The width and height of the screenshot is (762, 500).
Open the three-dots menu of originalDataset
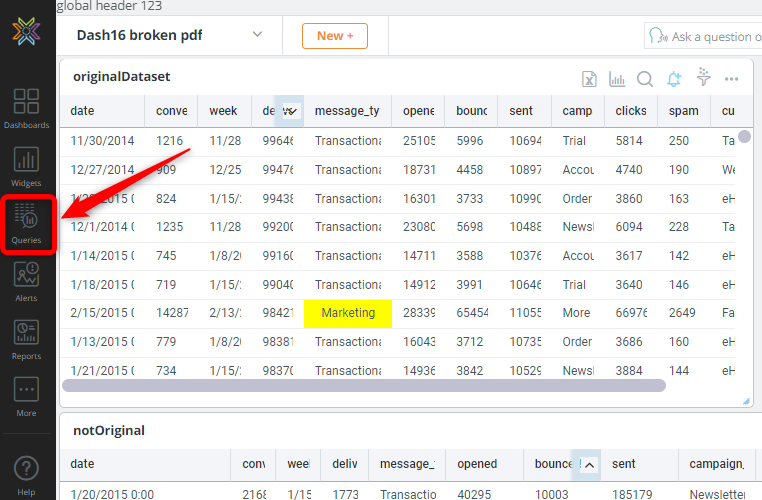pyautogui.click(x=731, y=79)
